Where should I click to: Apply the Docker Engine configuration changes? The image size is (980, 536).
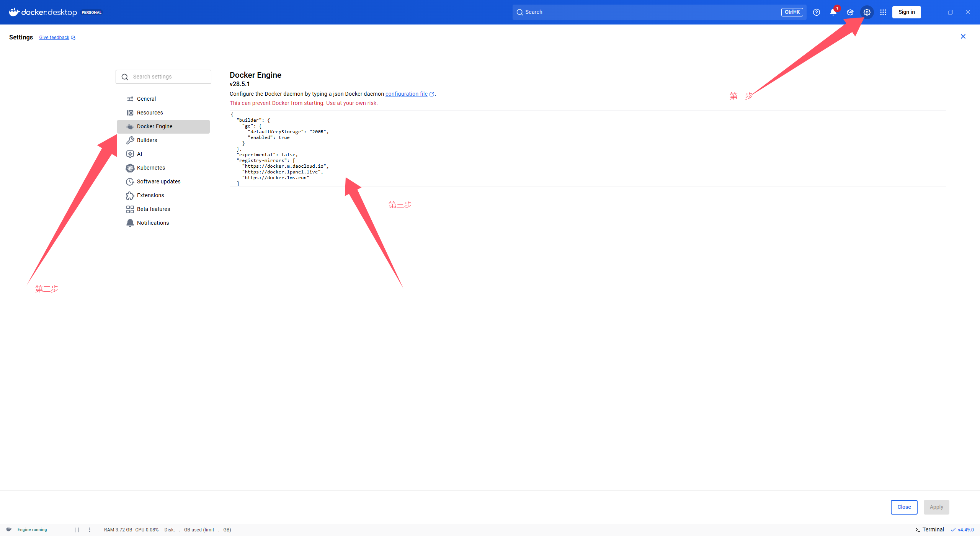point(936,507)
